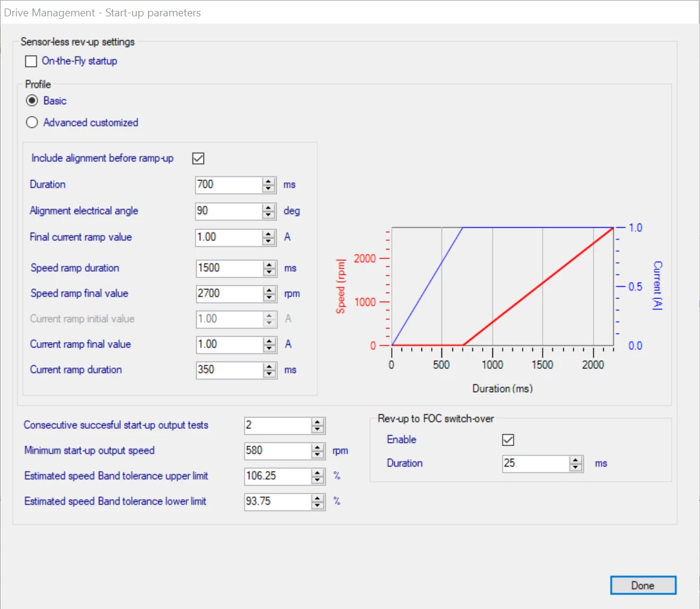Decrease FOC switch-over Duration down arrow

point(575,468)
